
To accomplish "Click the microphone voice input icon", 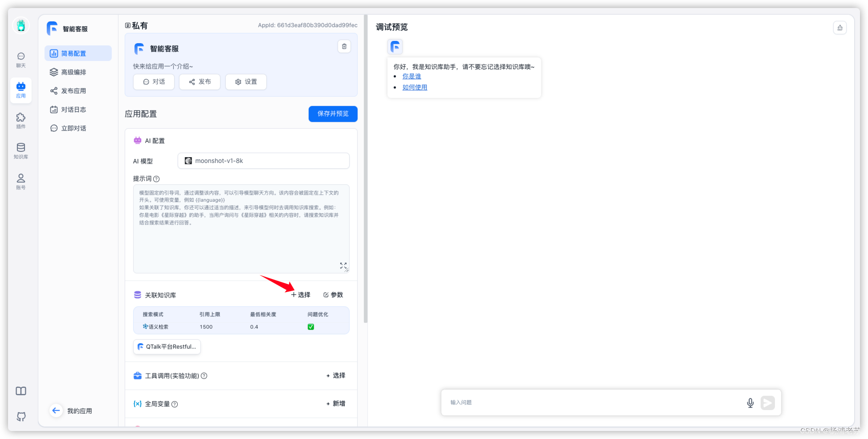I will (x=750, y=403).
